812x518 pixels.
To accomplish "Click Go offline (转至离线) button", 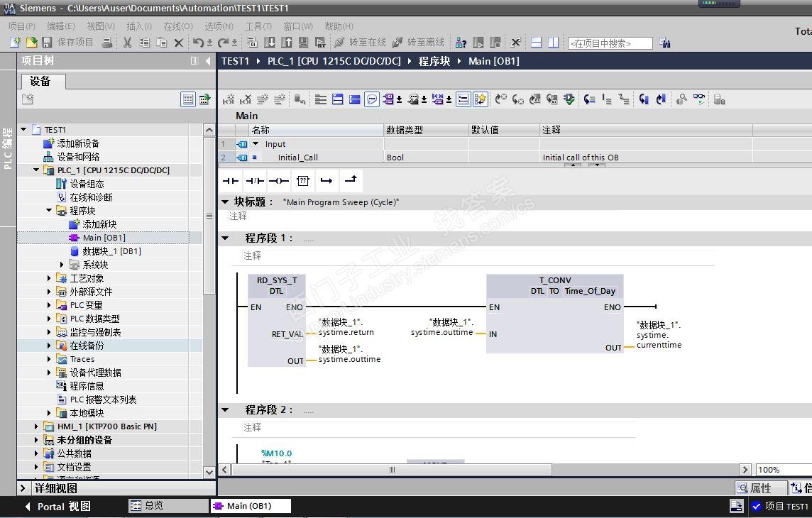I will click(x=419, y=43).
